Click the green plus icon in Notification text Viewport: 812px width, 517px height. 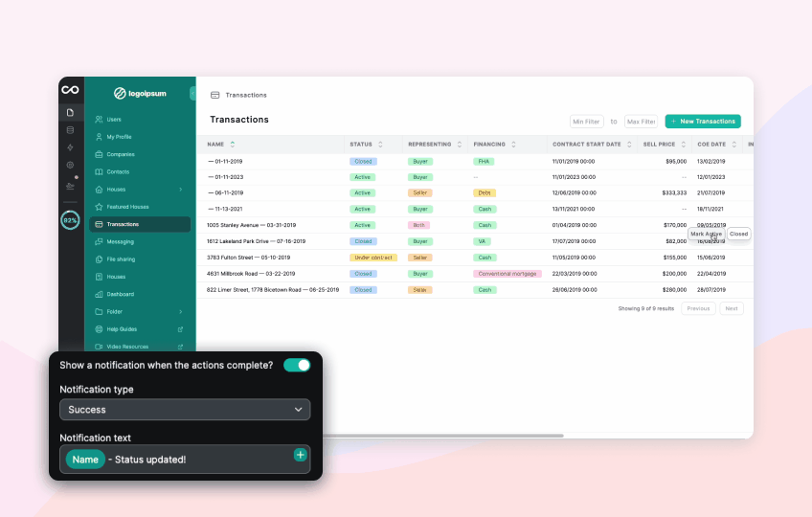point(301,455)
